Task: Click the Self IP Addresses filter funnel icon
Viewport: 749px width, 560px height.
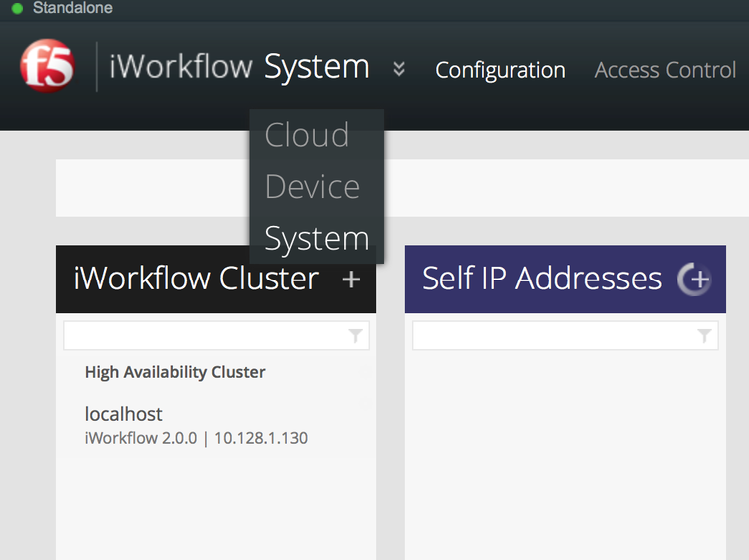Action: (705, 337)
